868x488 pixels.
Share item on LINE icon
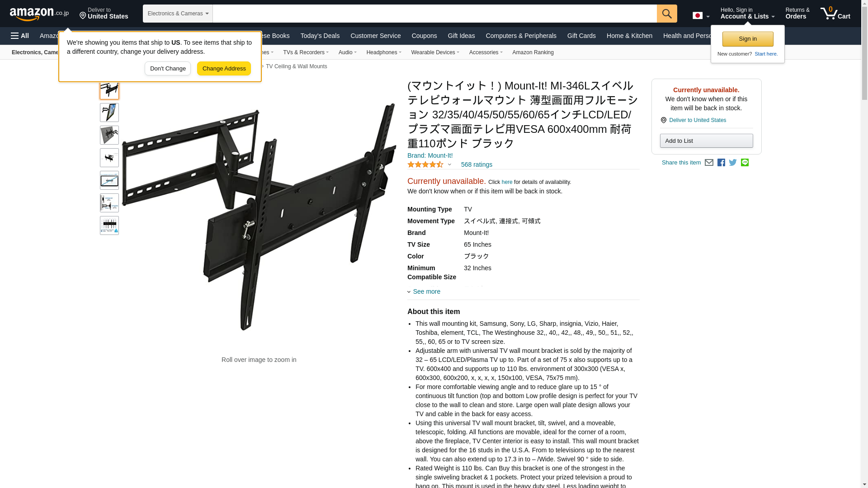click(x=745, y=163)
